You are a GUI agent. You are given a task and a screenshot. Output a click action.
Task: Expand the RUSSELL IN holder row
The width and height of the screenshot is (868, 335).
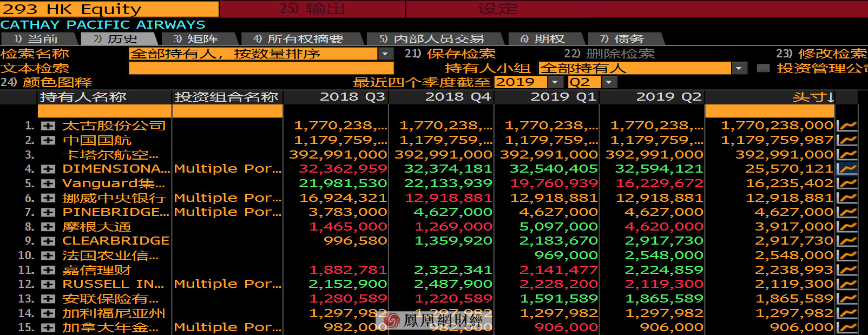click(x=48, y=284)
